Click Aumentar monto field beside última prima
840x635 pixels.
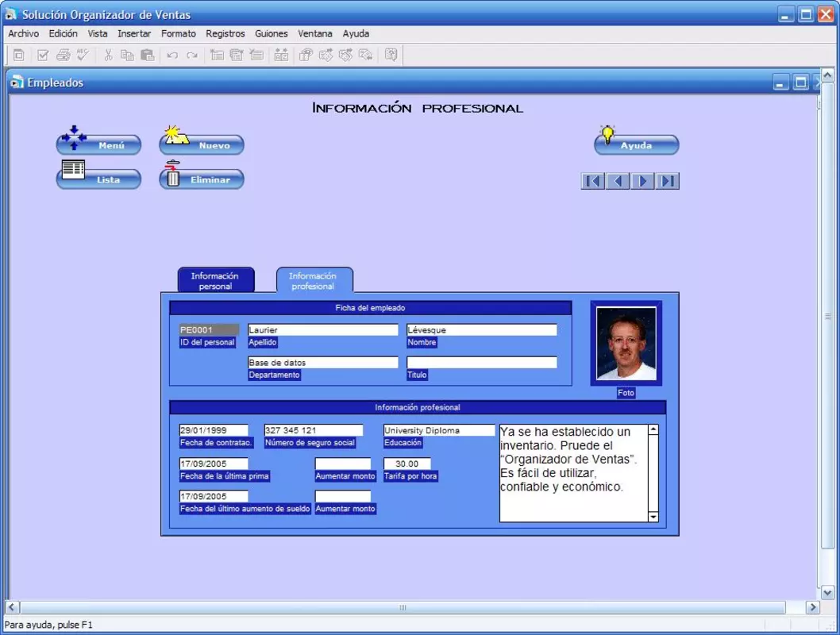pos(343,464)
